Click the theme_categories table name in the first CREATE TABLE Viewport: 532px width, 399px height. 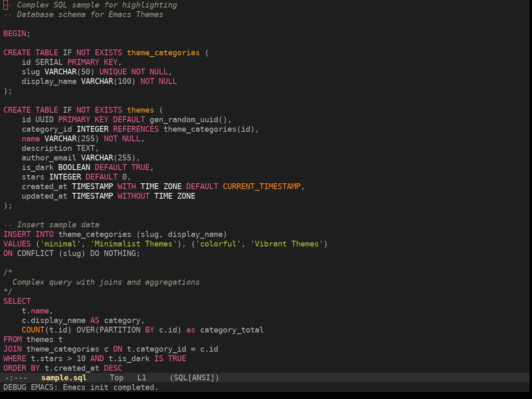pyautogui.click(x=163, y=53)
